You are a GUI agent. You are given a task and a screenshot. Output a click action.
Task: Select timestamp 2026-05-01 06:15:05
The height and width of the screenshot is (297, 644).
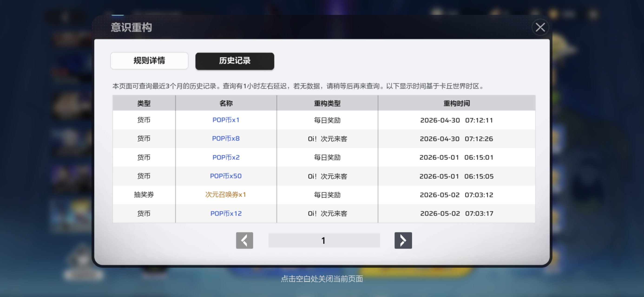point(457,176)
